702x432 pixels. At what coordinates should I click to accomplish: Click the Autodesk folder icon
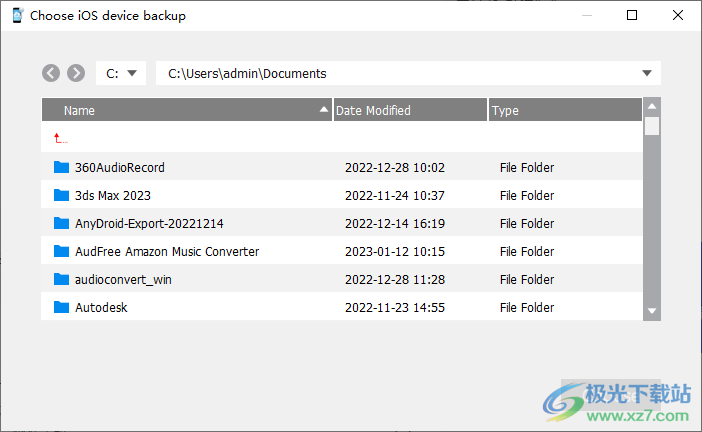pyautogui.click(x=61, y=307)
